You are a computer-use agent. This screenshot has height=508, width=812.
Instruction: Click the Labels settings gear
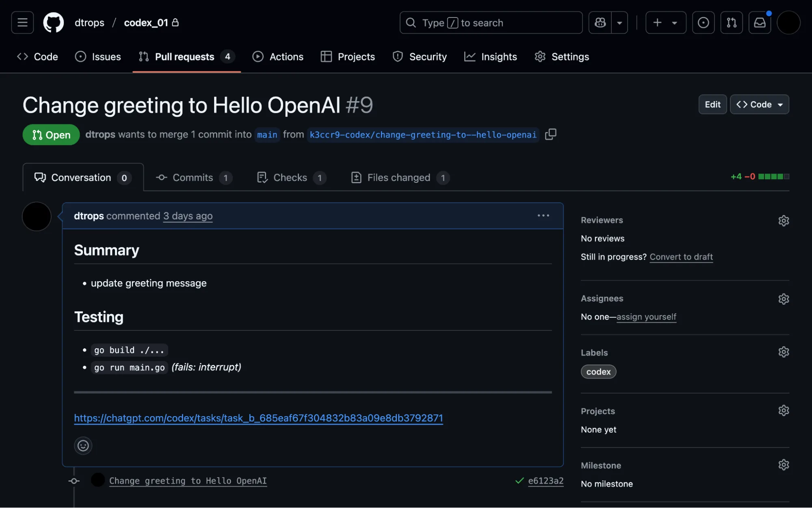pyautogui.click(x=783, y=352)
